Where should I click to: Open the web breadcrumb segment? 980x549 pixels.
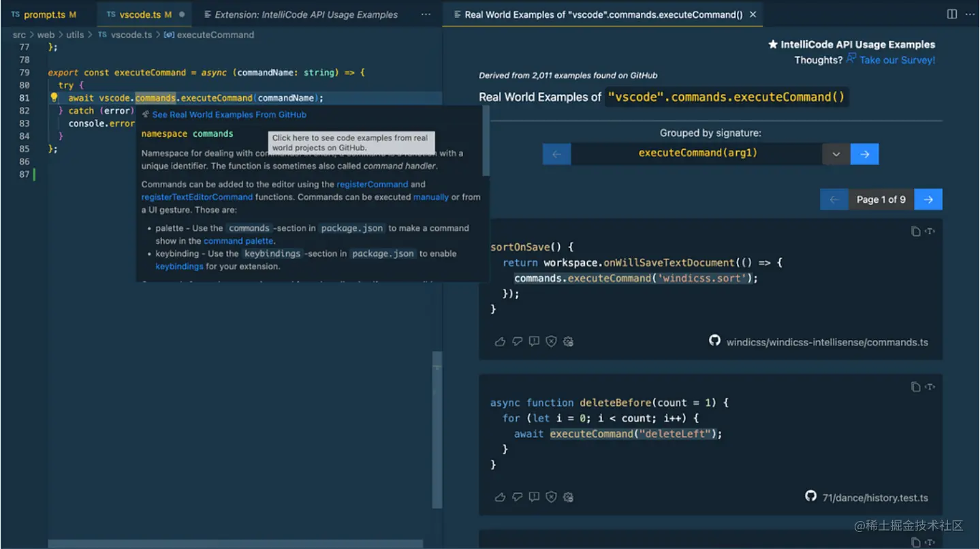coord(46,35)
